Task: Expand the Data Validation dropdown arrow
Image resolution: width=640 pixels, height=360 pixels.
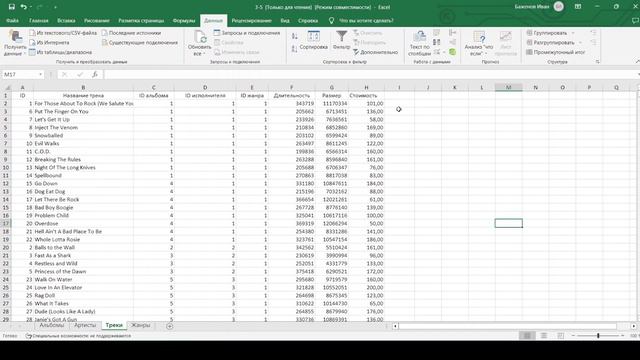Action: click(444, 52)
